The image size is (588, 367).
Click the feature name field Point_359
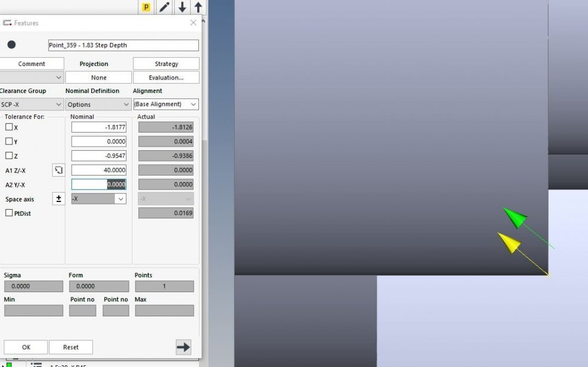click(124, 45)
